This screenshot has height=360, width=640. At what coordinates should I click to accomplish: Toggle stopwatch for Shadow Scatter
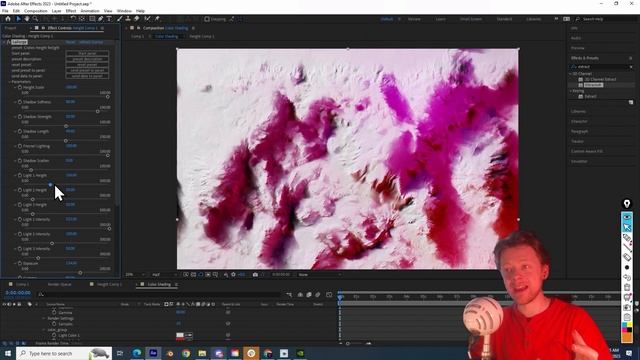tap(20, 161)
